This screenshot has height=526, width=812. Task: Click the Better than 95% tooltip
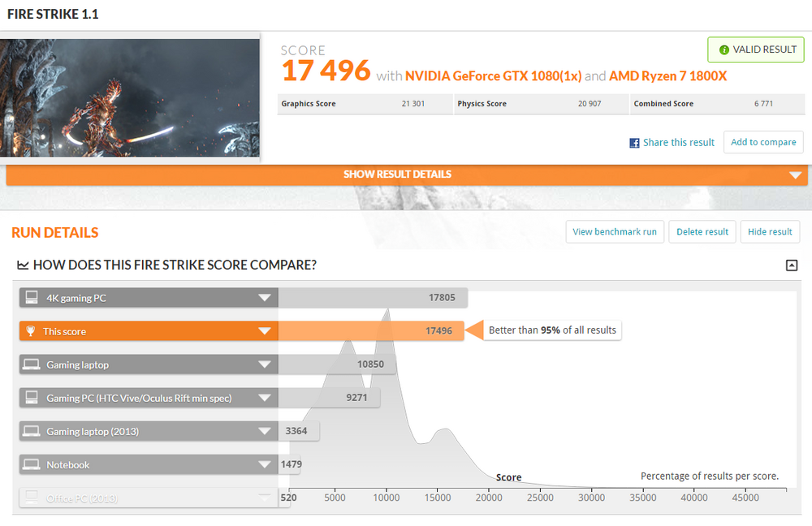click(x=552, y=330)
